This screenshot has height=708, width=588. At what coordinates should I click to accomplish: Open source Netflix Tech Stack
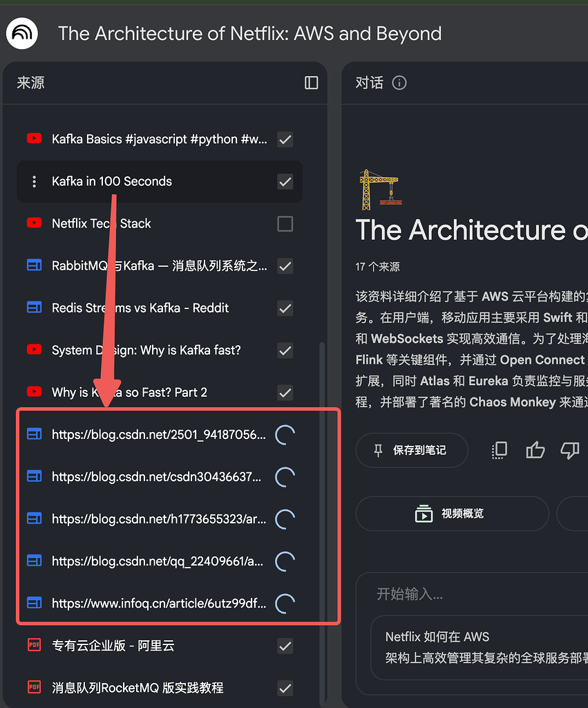click(x=102, y=223)
